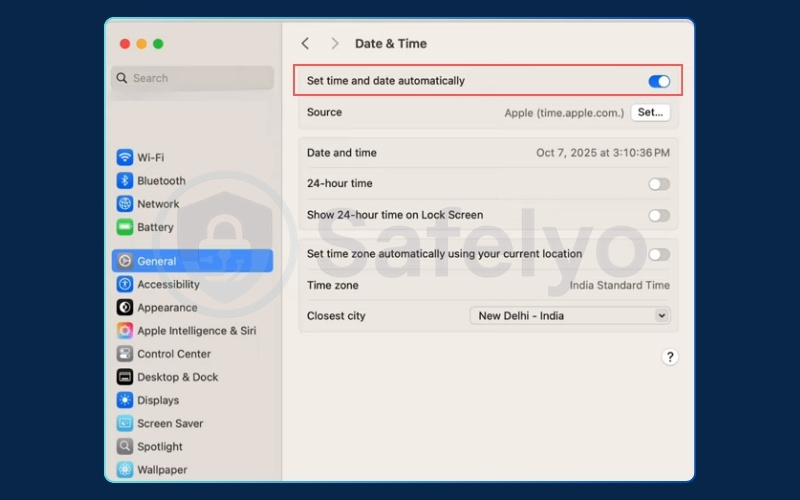800x500 pixels.
Task: Open the Wi-Fi icon in sidebar
Action: [x=124, y=157]
